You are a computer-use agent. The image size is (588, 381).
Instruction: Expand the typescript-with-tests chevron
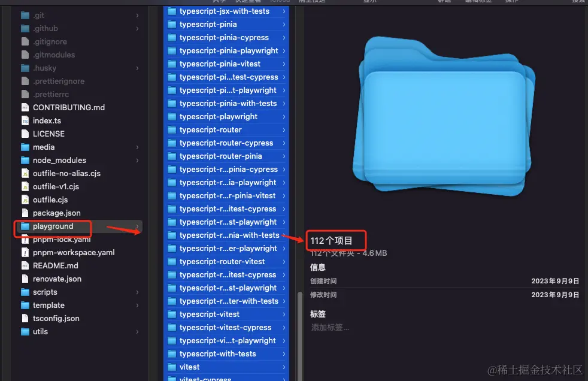coord(284,354)
